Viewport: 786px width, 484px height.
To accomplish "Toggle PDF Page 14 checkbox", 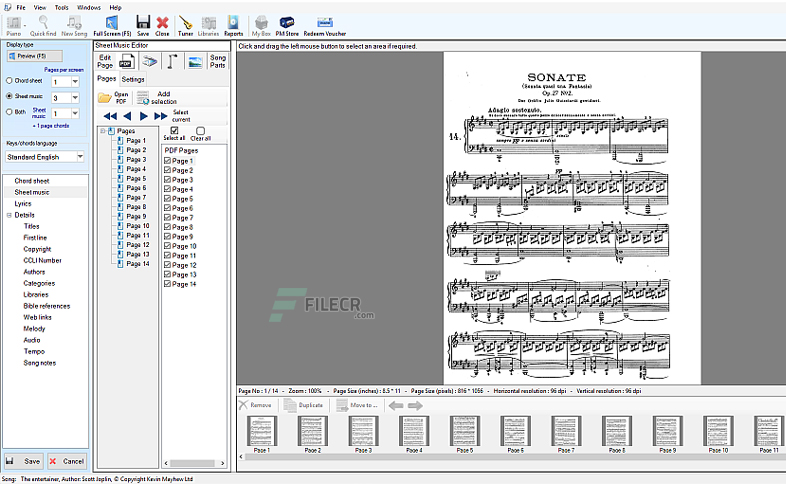I will 168,284.
